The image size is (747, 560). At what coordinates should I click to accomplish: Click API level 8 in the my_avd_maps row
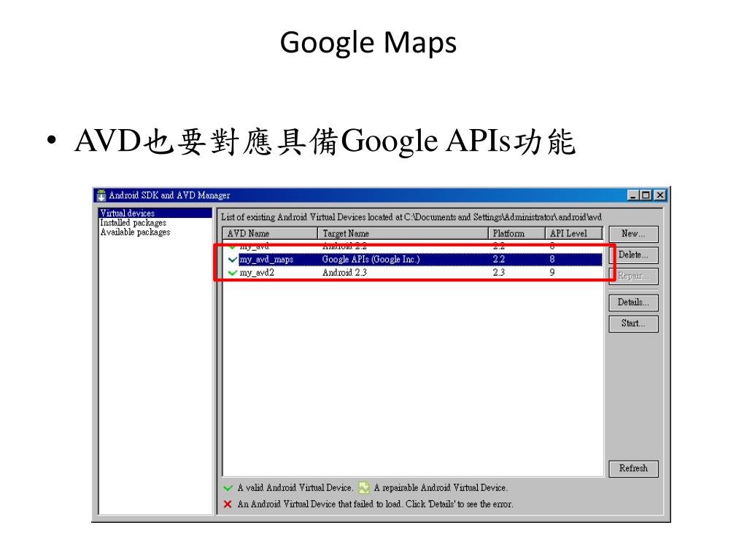552,260
